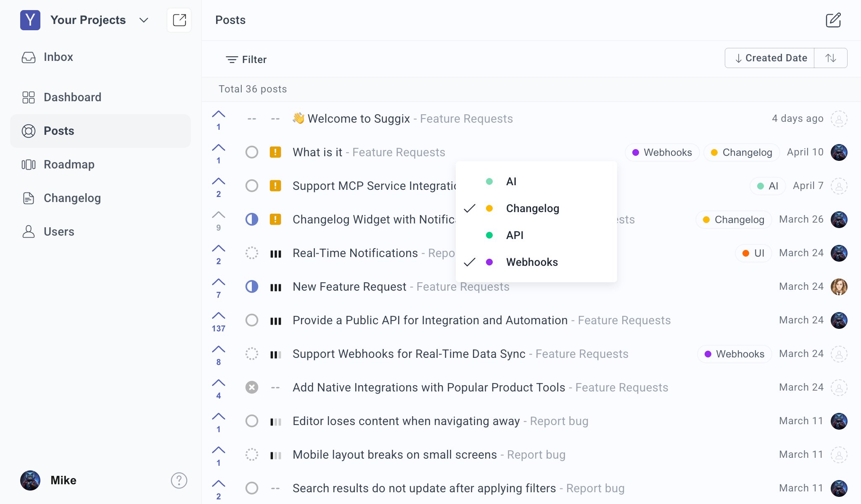Upvote Provide a Public API post
The width and height of the screenshot is (861, 504).
pos(219,321)
